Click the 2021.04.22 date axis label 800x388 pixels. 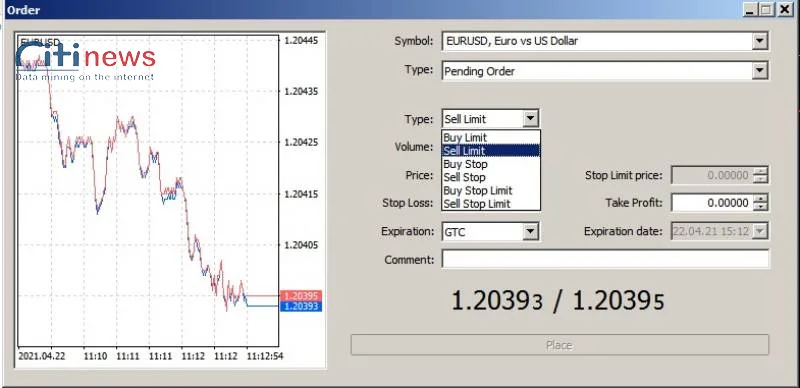click(x=42, y=356)
